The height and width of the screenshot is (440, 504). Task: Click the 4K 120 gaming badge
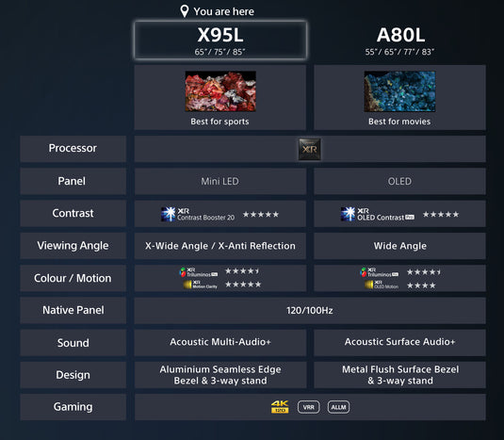[280, 407]
